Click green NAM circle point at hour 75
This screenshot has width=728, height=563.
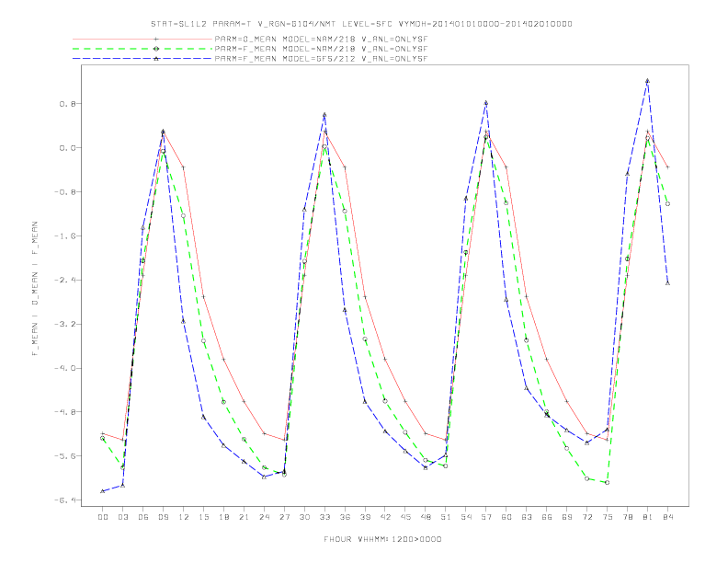pos(608,483)
